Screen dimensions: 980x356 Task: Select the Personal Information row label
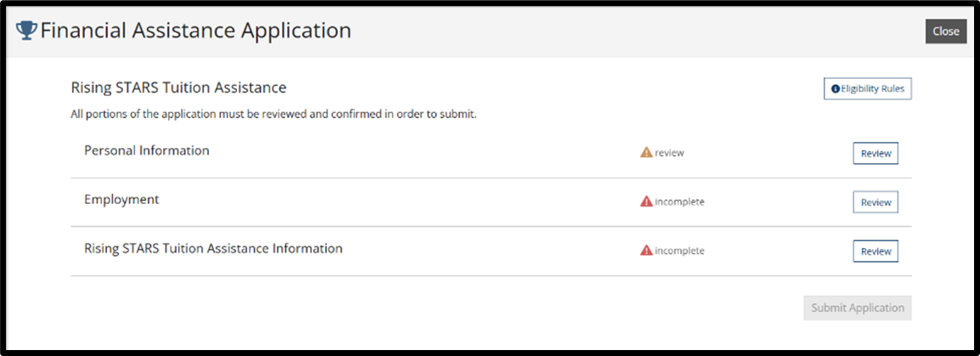[x=147, y=150]
